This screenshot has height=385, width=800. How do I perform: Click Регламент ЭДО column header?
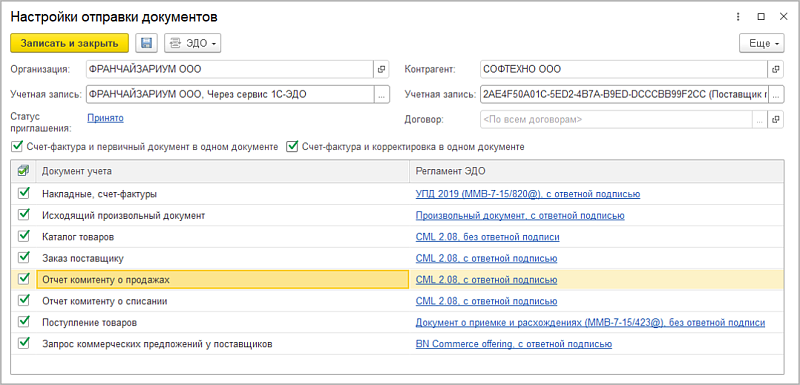[x=597, y=171]
